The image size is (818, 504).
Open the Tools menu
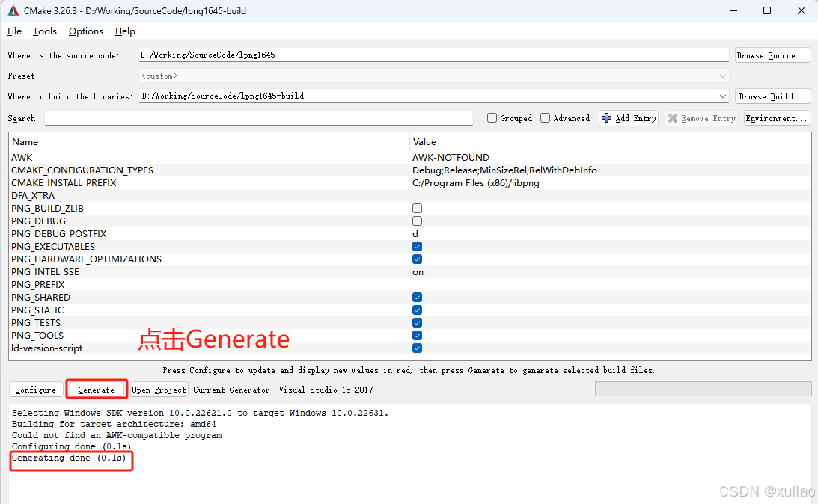point(44,31)
